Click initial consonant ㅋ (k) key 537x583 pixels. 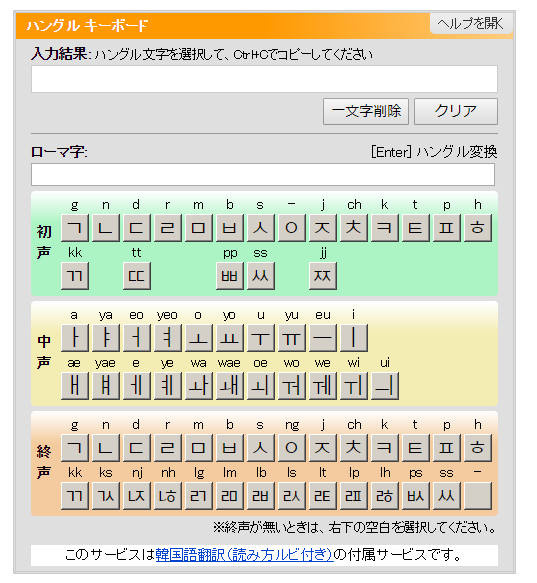pos(385,228)
